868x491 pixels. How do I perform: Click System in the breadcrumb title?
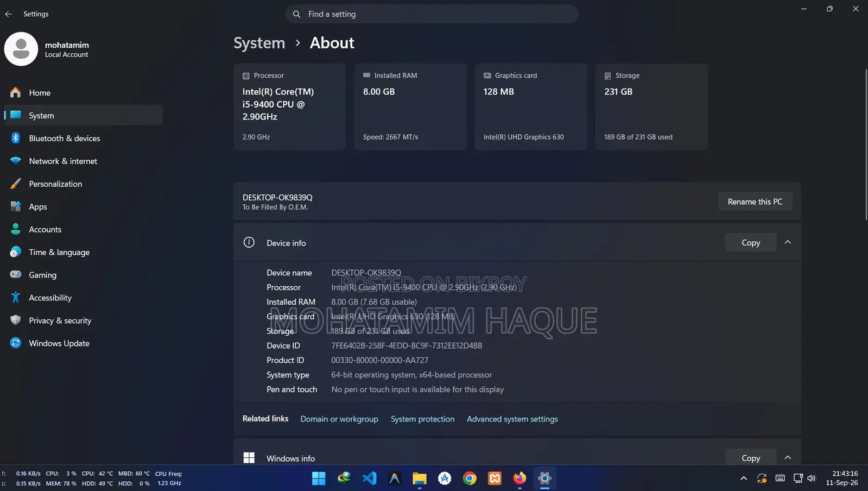coord(259,43)
